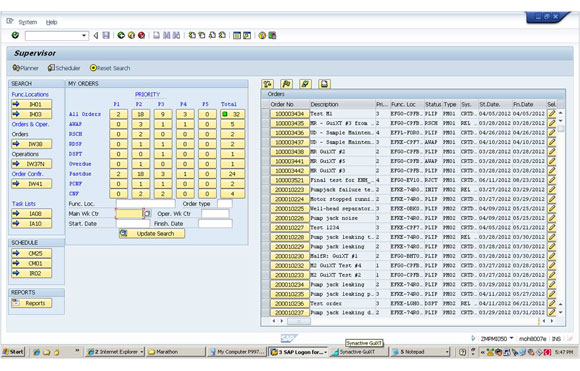The width and height of the screenshot is (580, 371).
Task: Select row selector beside order 100003521
Action: coord(265,180)
